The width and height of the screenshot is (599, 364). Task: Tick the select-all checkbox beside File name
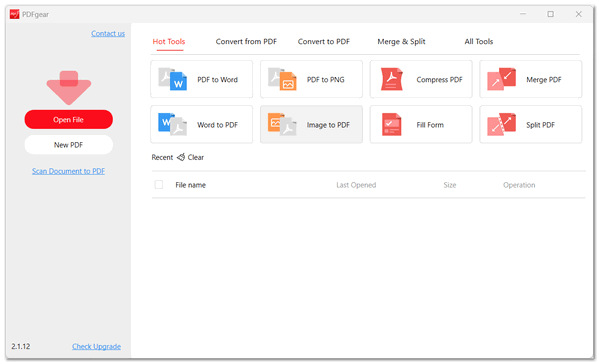(159, 184)
